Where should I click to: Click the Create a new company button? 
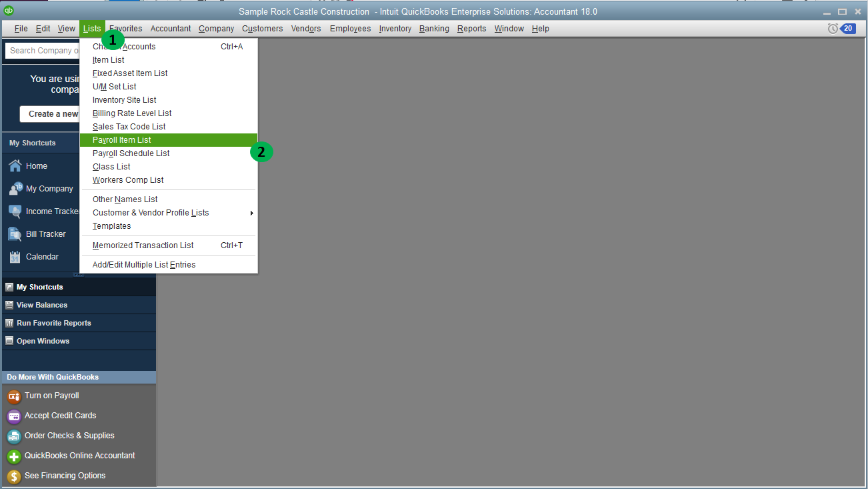49,113
